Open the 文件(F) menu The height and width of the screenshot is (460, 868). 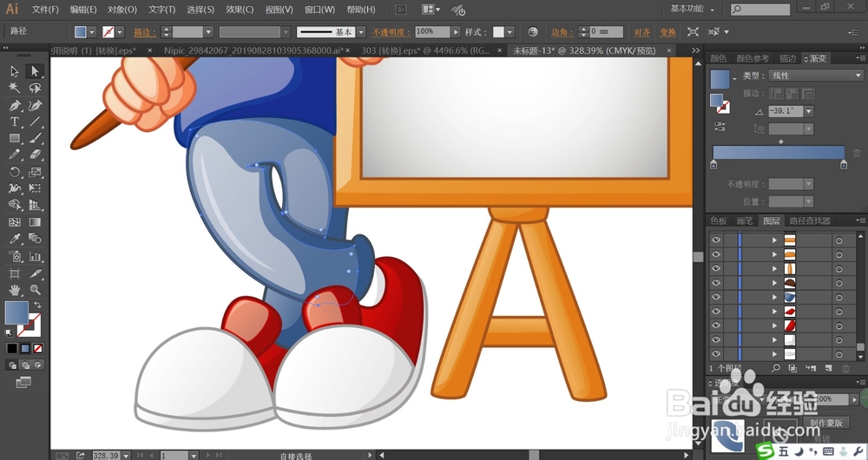coord(45,10)
